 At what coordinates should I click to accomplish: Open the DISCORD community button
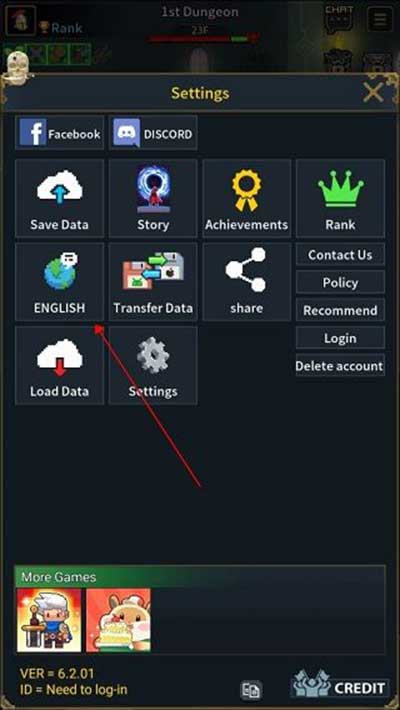(153, 132)
